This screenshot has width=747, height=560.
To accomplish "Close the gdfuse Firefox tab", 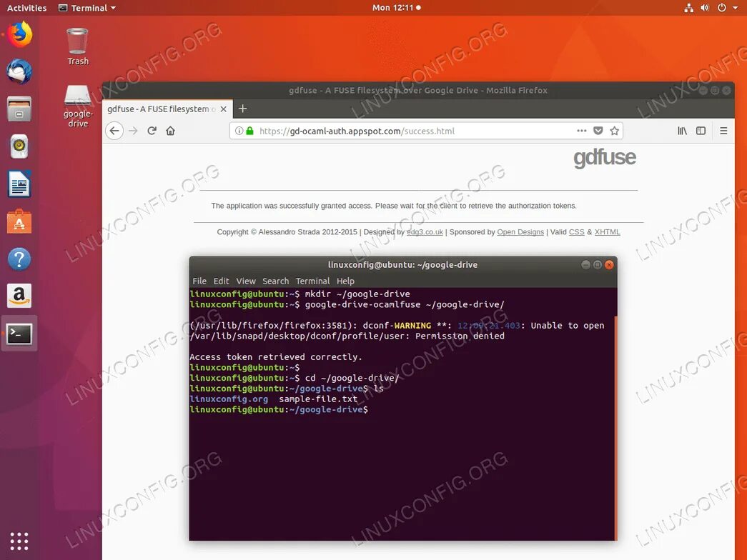I will pyautogui.click(x=224, y=109).
